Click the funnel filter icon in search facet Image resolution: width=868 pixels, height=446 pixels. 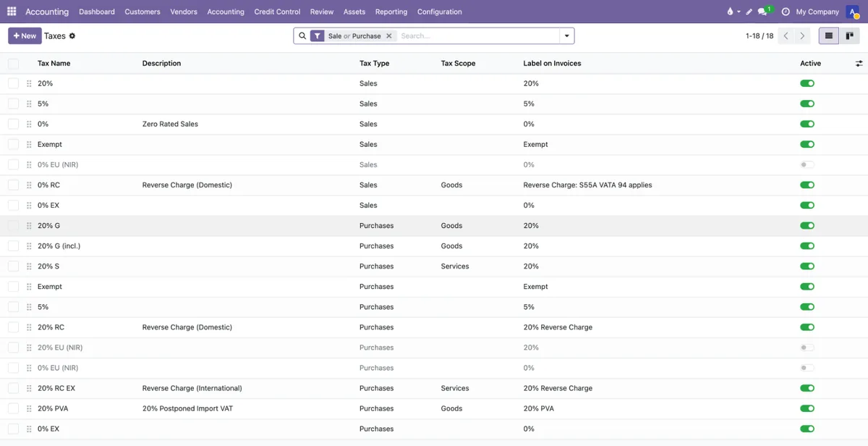click(x=317, y=35)
